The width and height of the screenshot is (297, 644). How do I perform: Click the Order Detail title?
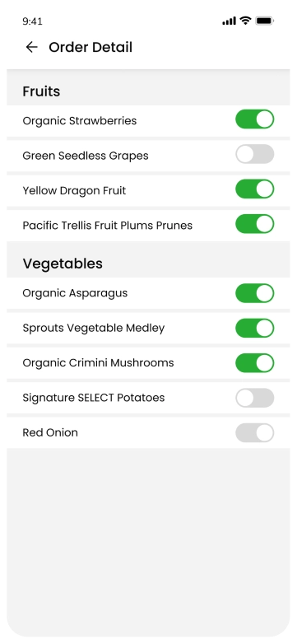[x=90, y=47]
